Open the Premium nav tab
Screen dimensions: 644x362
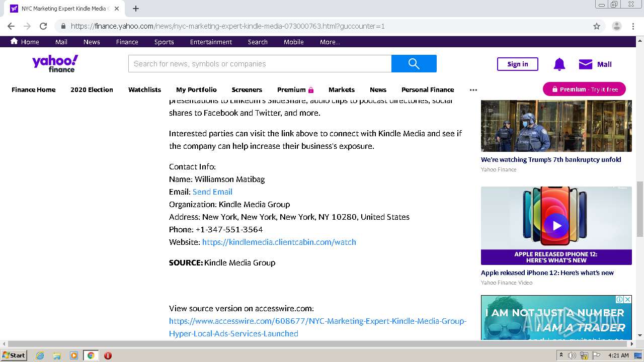295,89
